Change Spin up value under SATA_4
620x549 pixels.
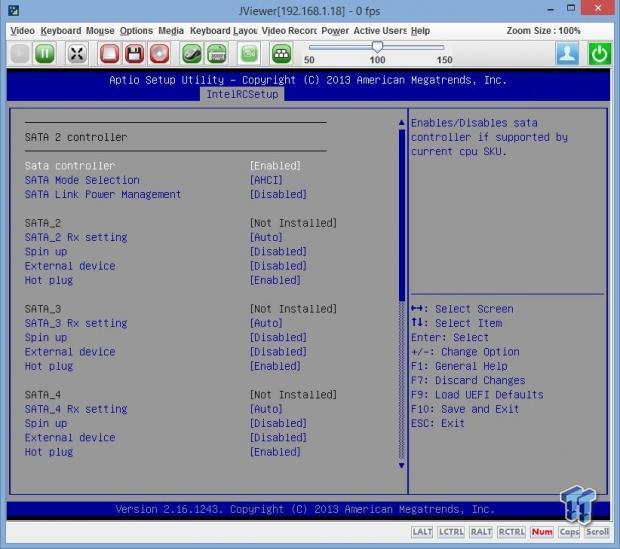(x=278, y=423)
